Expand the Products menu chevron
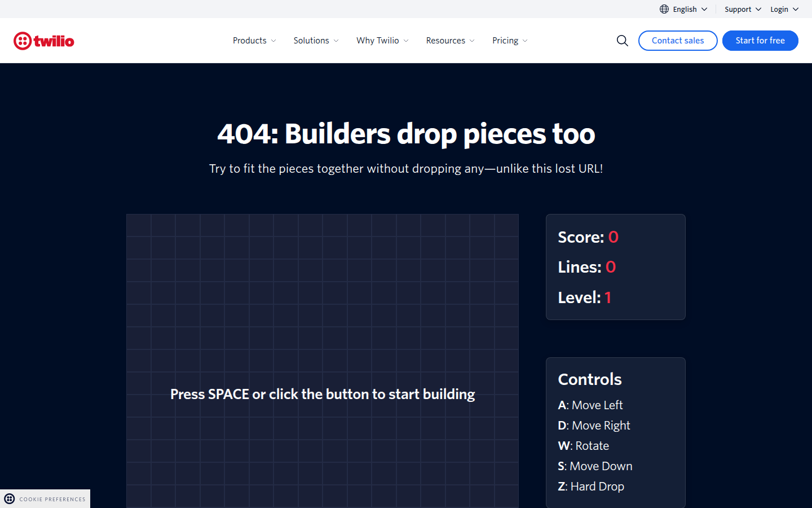 (x=273, y=41)
